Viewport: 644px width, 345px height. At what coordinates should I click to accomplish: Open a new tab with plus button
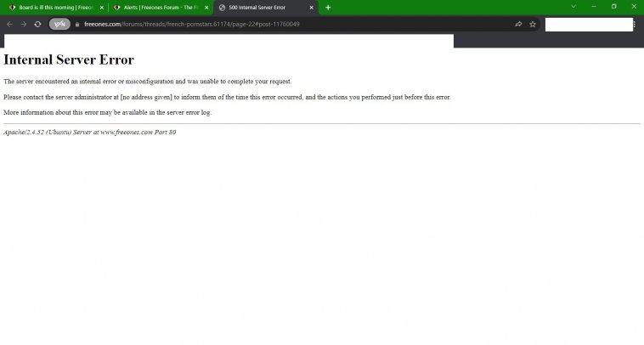coord(328,7)
